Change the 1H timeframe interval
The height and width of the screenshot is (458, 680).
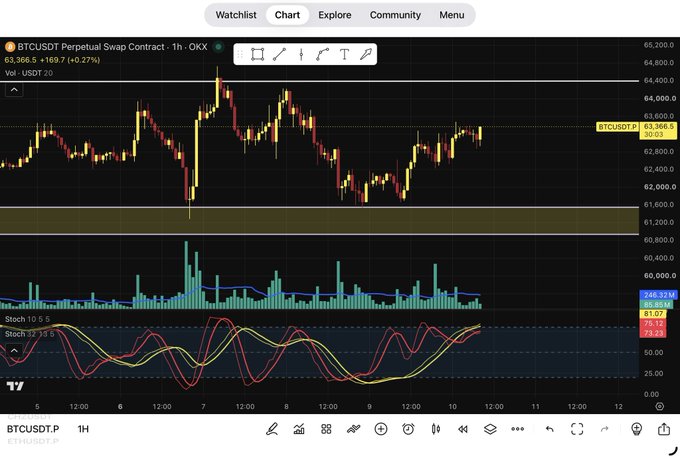[83, 429]
